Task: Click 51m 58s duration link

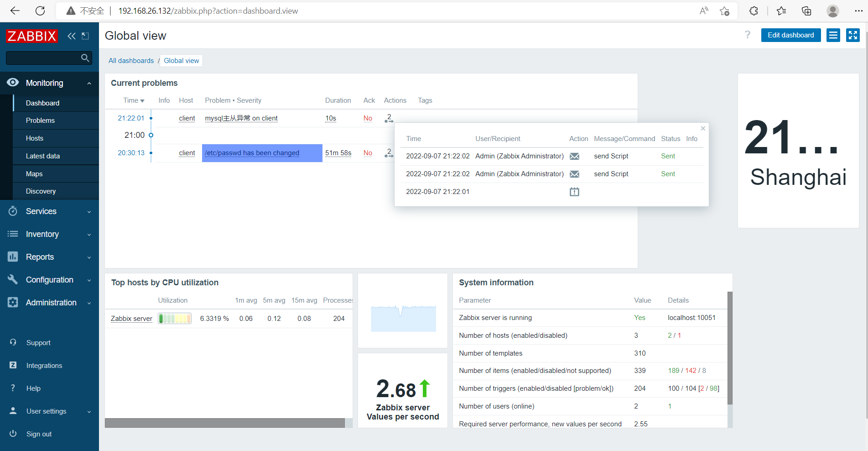Action: (x=338, y=153)
